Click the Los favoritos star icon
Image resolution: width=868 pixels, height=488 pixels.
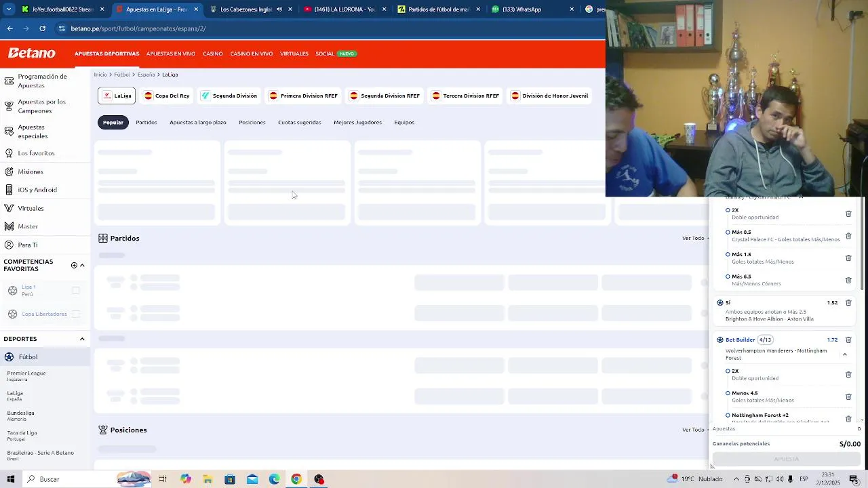[x=9, y=153]
